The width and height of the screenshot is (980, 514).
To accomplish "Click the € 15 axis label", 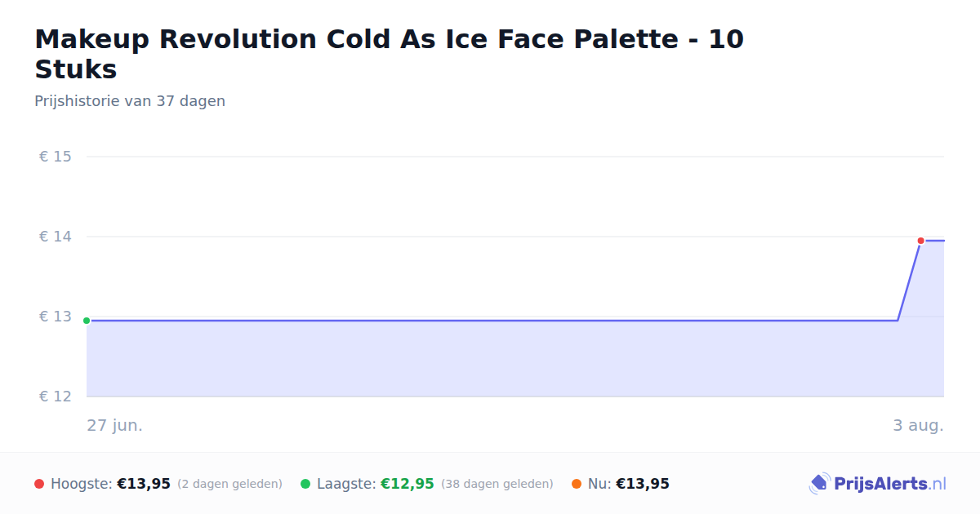I will [x=56, y=157].
